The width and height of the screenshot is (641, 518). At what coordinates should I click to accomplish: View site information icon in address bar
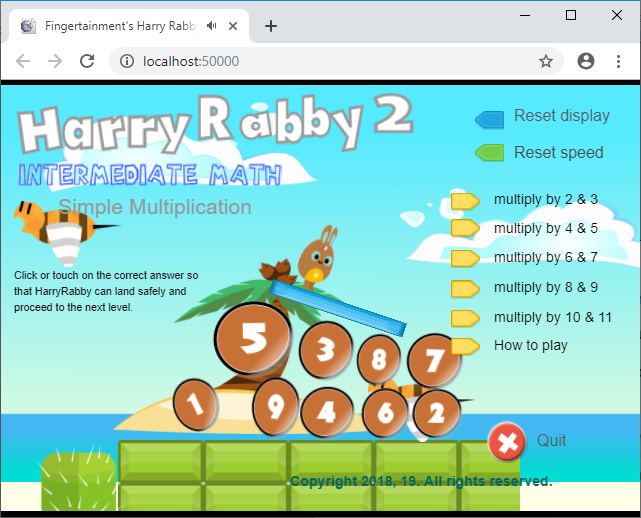tap(127, 61)
